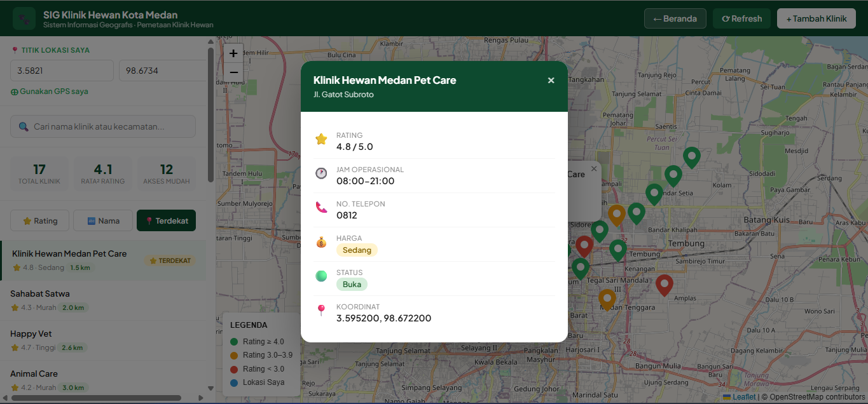Click the clinic search input field
The height and width of the screenshot is (404, 868).
point(103,126)
